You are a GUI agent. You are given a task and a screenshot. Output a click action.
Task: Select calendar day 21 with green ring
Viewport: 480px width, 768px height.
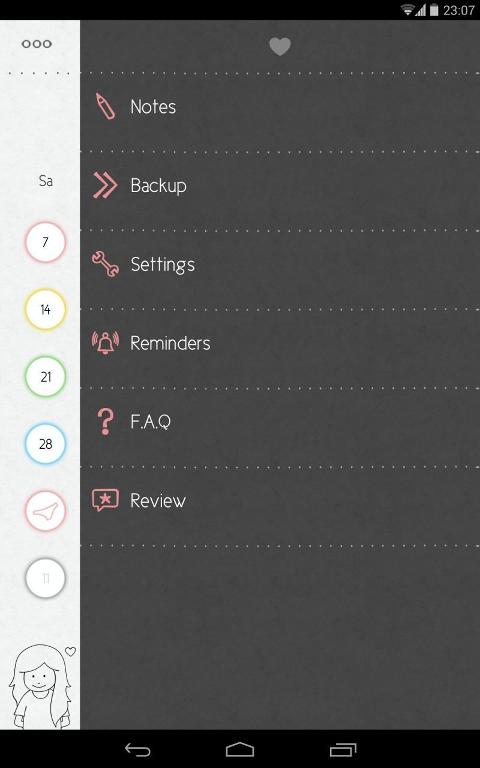tap(45, 377)
